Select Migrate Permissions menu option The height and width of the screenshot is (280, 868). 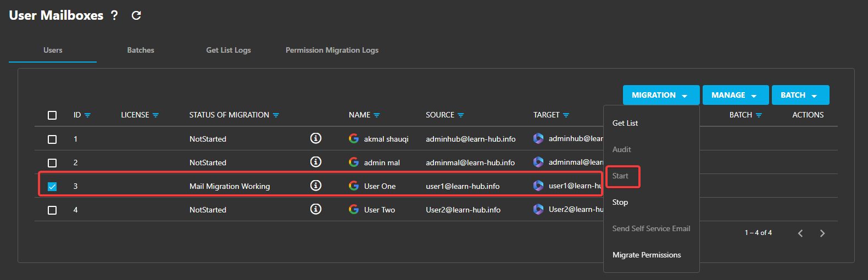click(647, 255)
